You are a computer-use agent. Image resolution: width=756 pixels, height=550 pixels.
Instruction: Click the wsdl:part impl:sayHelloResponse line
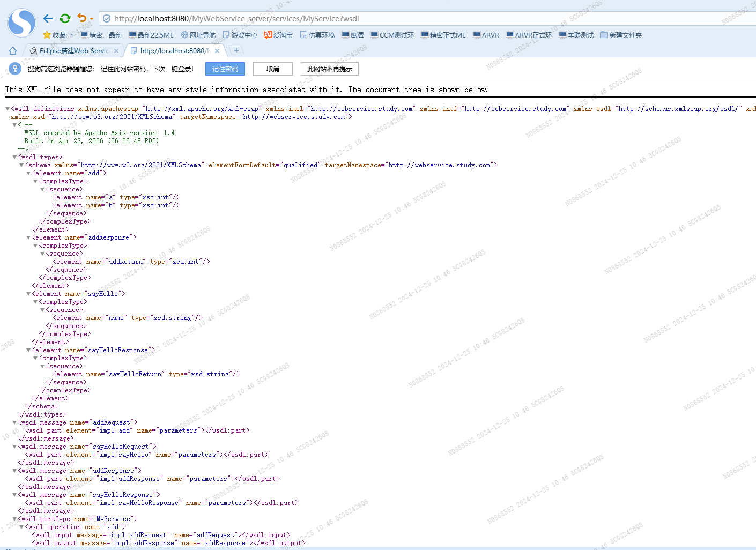[161, 503]
